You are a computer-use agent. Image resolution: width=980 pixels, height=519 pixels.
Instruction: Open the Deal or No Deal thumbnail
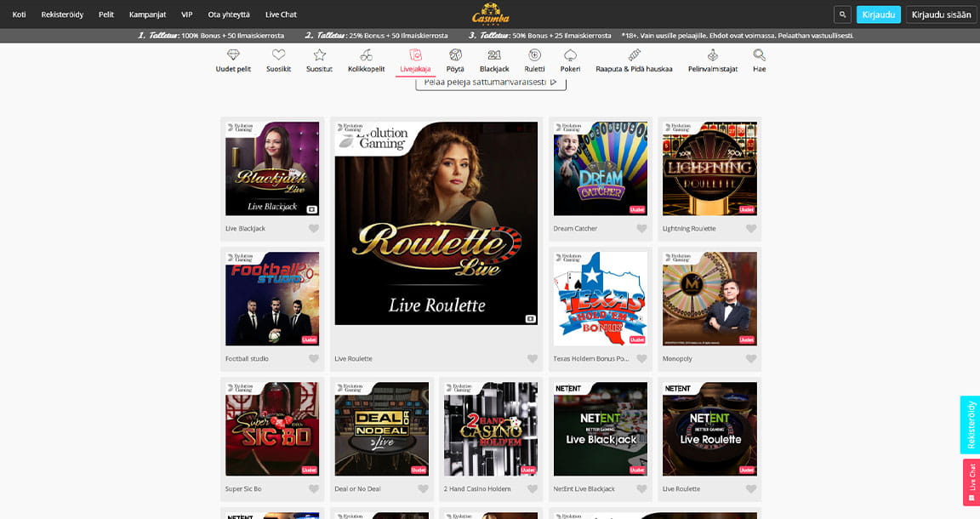click(381, 429)
